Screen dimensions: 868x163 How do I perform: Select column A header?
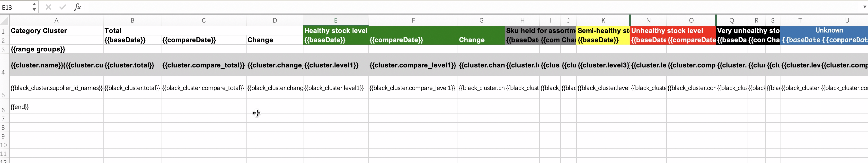(56, 21)
